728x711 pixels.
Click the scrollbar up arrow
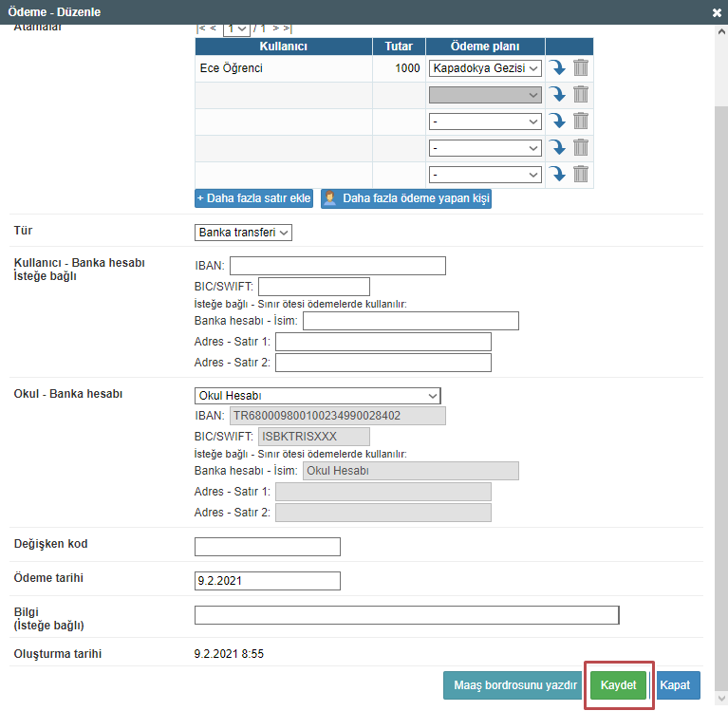721,31
